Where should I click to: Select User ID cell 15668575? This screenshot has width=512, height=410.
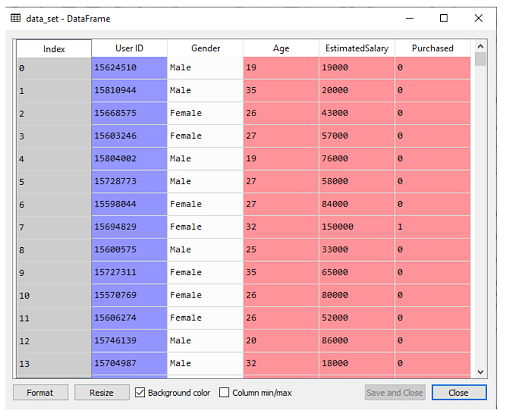[x=129, y=113]
